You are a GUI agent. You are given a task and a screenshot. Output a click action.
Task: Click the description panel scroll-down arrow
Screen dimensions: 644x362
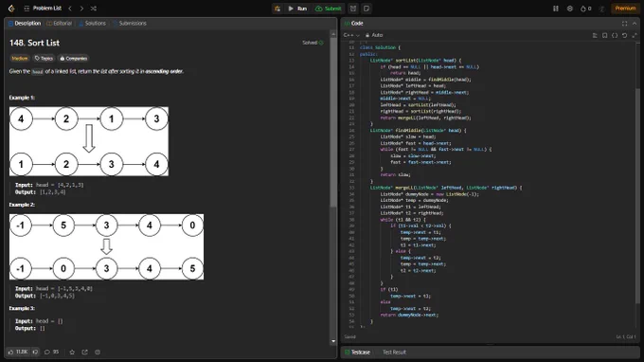333,341
